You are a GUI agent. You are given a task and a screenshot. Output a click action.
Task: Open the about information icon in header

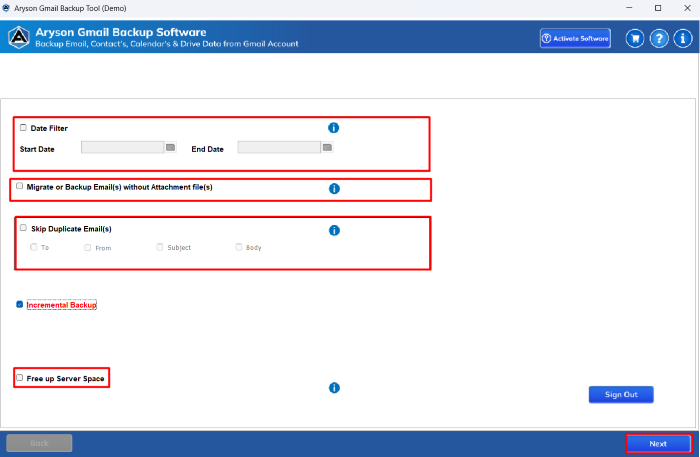[683, 38]
